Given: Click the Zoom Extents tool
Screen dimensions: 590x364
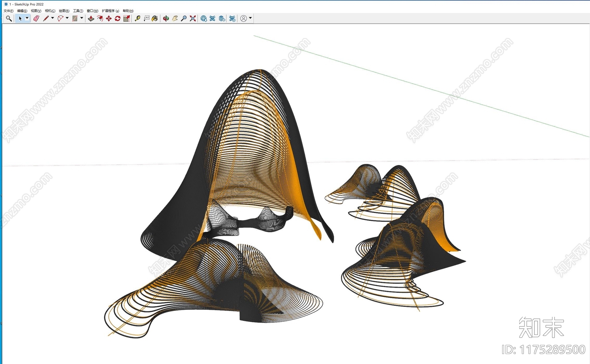Looking at the screenshot, I should pyautogui.click(x=192, y=18).
